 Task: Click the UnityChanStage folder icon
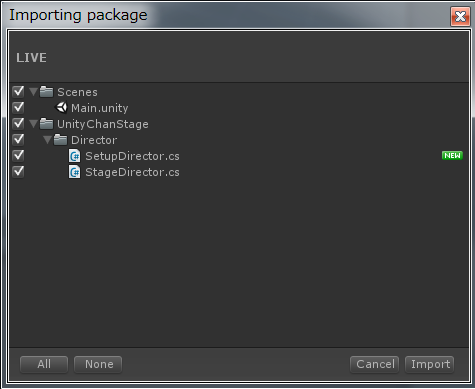[46, 124]
